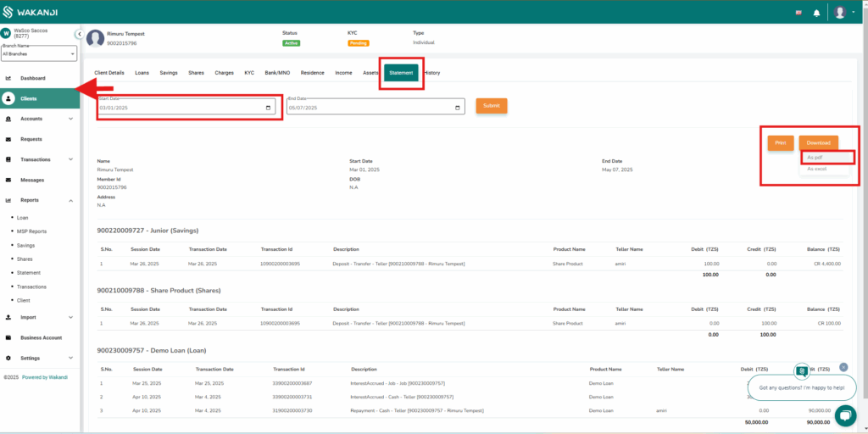Click the Start Date input field
Image resolution: width=868 pixels, height=434 pixels.
(x=186, y=108)
